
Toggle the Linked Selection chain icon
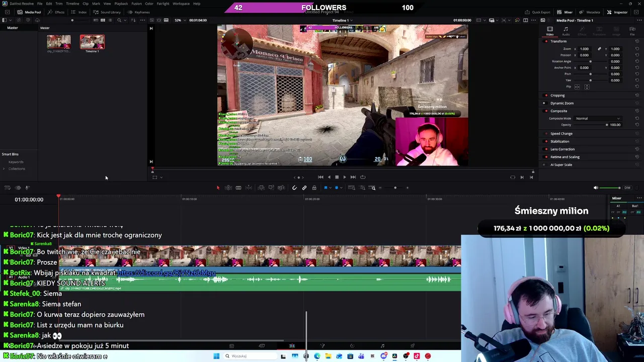tap(304, 188)
